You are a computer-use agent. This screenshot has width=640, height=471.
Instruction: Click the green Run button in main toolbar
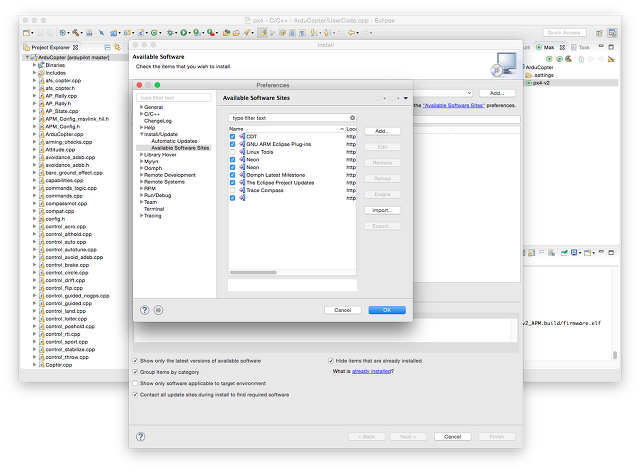pyautogui.click(x=183, y=33)
